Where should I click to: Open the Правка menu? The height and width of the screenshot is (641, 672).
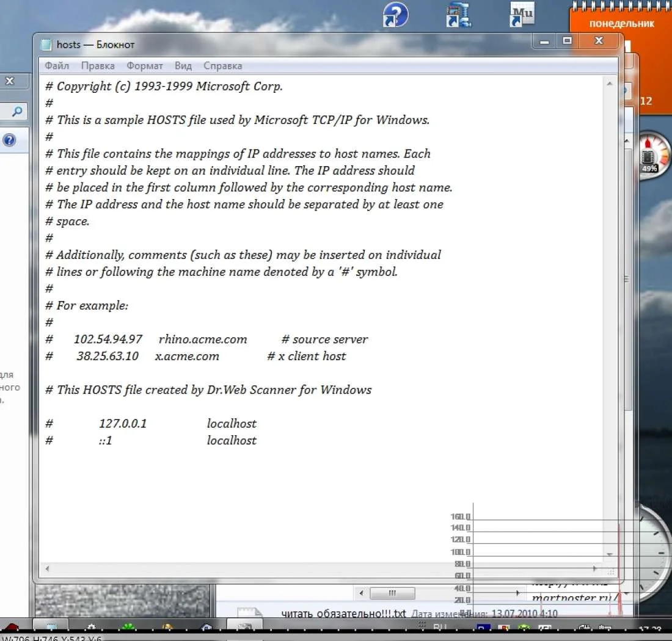98,66
